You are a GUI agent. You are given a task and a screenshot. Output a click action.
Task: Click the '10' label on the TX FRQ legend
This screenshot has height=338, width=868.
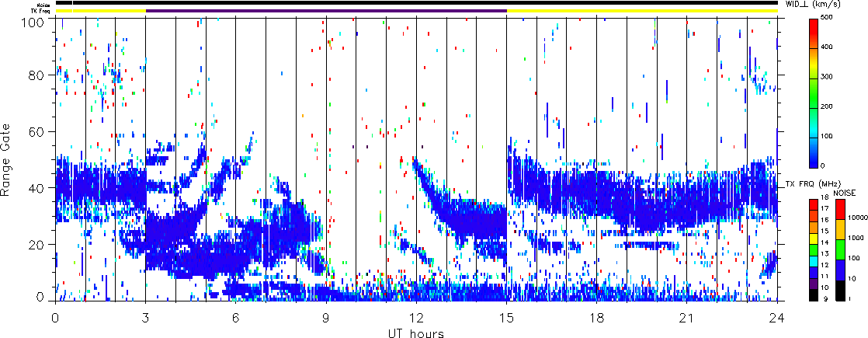825,287
